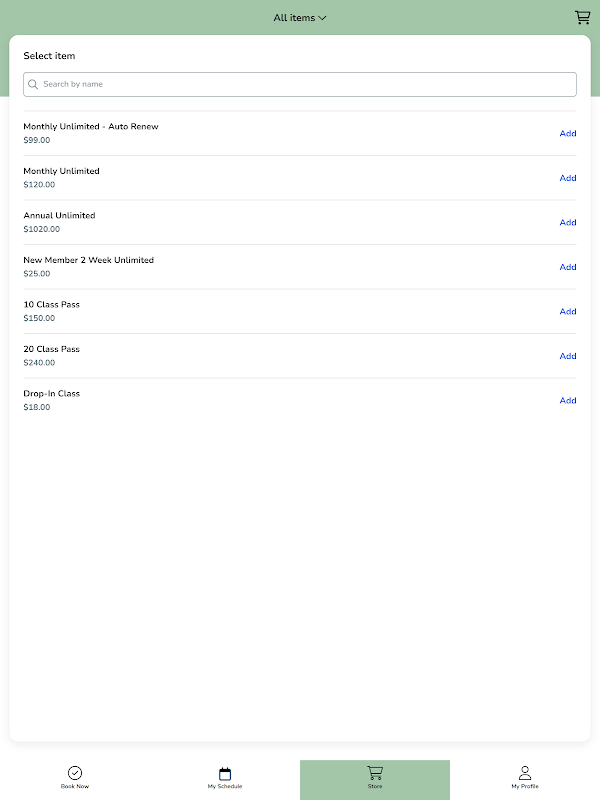The image size is (600, 800).
Task: Select the Annual Unlimited item name
Action: pos(60,216)
